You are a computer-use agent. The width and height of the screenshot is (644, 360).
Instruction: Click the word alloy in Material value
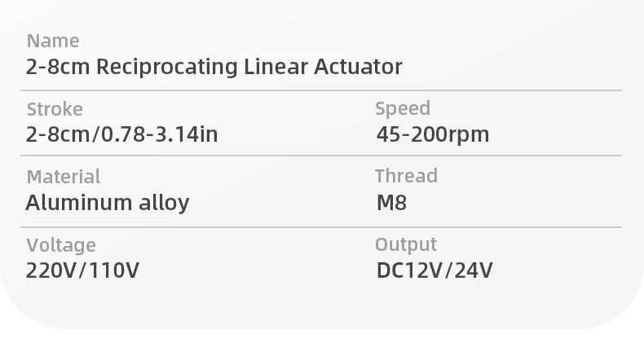(164, 203)
